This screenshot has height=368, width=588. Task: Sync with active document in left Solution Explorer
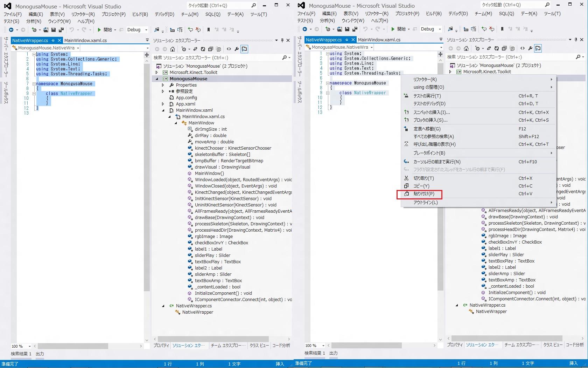[195, 49]
